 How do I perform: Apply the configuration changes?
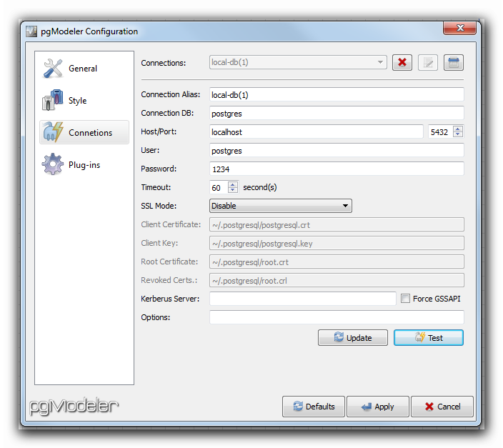point(378,407)
